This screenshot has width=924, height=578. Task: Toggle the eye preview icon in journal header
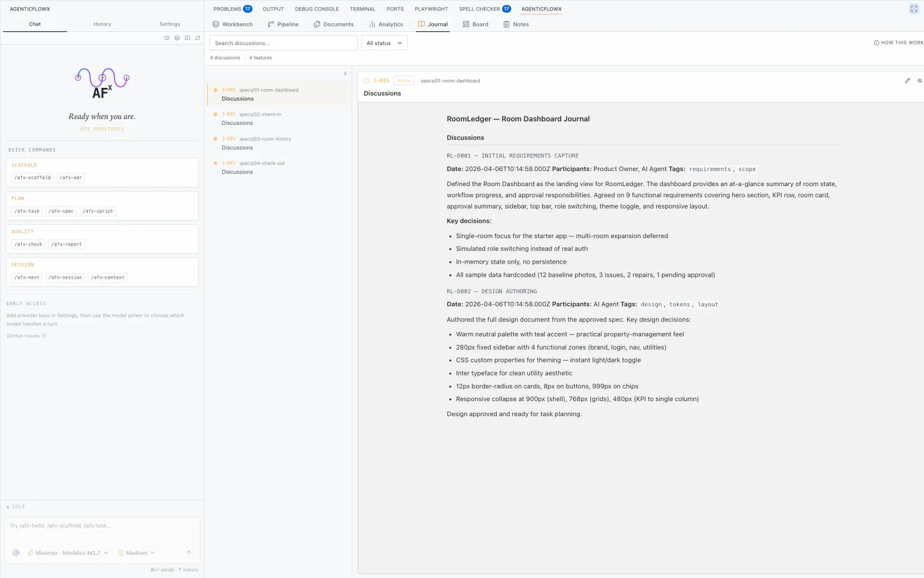[920, 81]
